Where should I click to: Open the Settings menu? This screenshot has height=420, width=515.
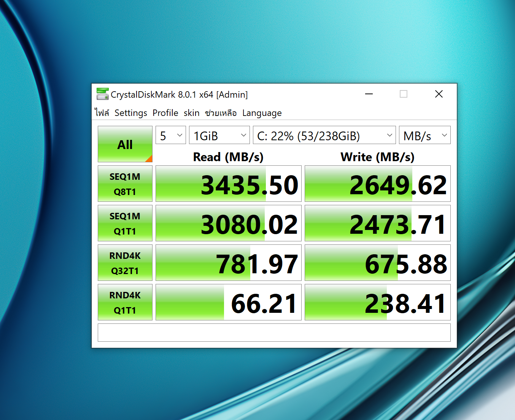click(131, 113)
